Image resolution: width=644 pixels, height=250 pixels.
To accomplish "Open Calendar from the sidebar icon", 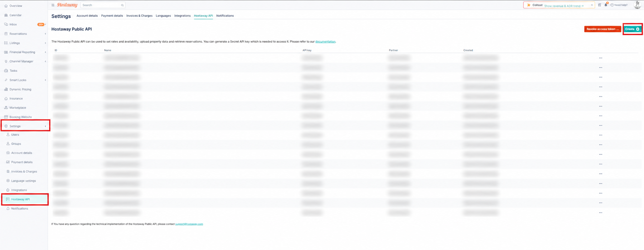I will tap(6, 15).
